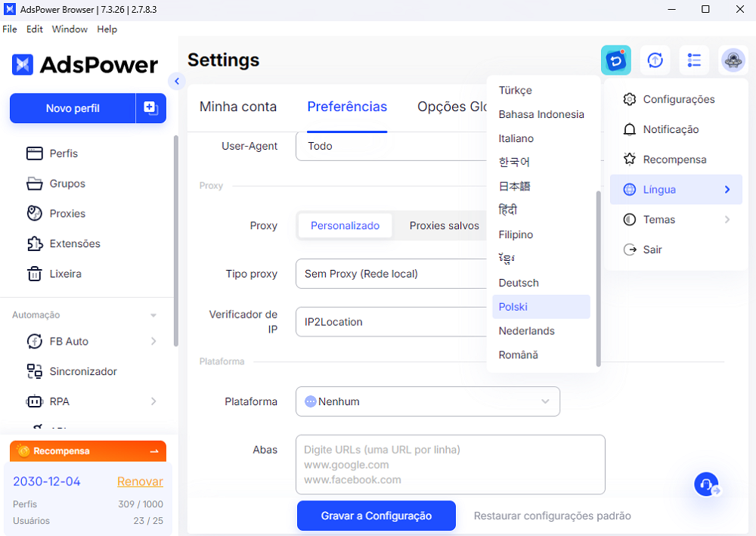Click the AdsPower logo in sidebar
This screenshot has height=536, width=756.
coord(85,64)
